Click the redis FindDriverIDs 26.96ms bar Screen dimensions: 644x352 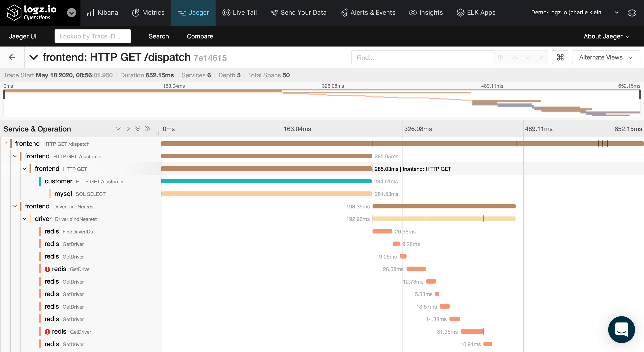tap(382, 231)
